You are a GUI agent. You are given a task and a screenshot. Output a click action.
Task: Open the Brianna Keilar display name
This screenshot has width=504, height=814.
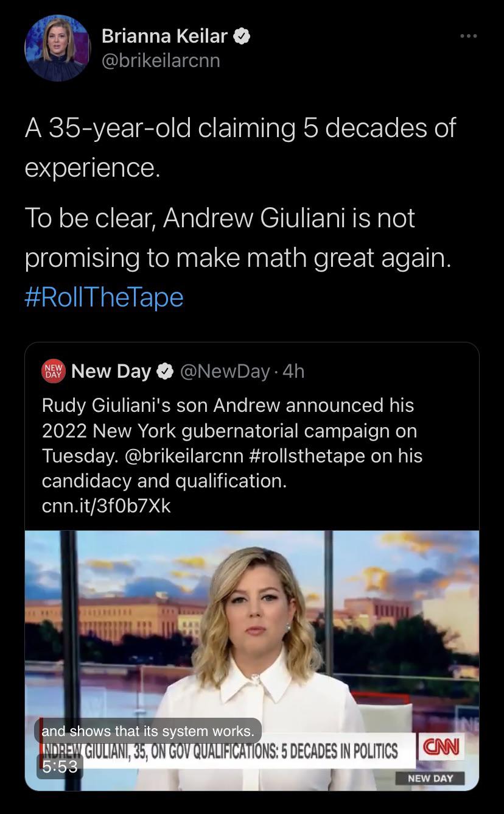pyautogui.click(x=164, y=37)
